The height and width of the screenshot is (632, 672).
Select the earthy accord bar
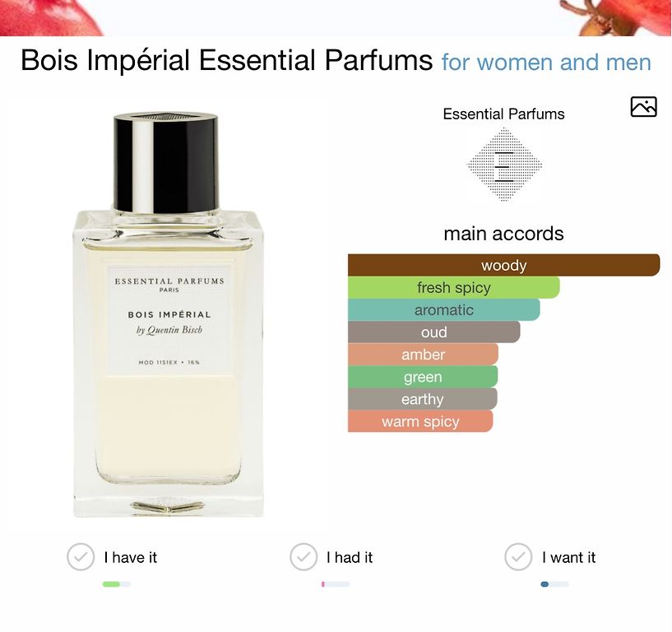422,399
